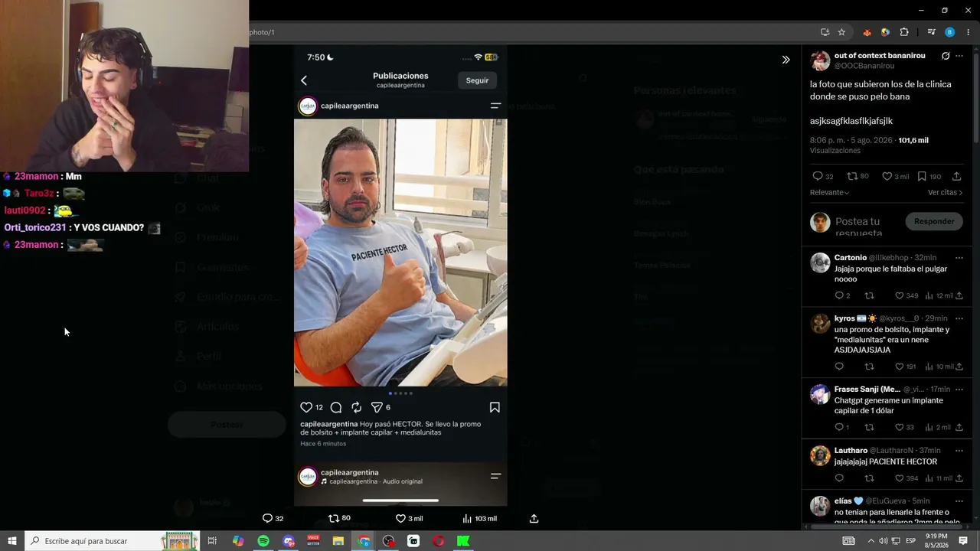Click the Grok icon on the main tweet

pyautogui.click(x=946, y=56)
